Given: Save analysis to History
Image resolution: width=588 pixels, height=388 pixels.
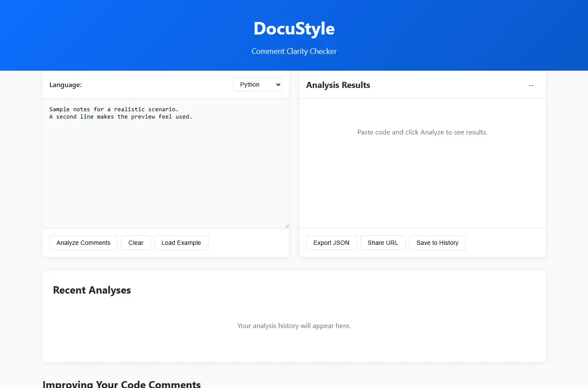Looking at the screenshot, I should click(437, 243).
